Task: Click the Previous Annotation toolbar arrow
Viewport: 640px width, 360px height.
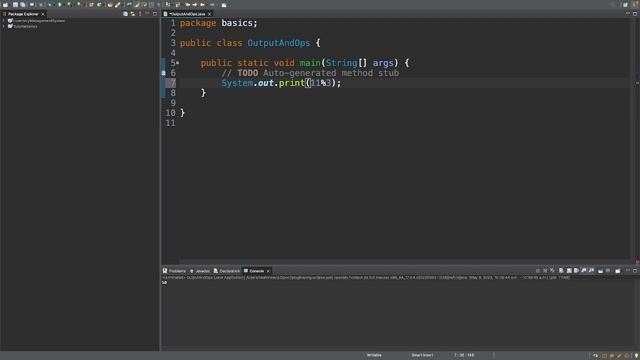Action: (x=178, y=4)
